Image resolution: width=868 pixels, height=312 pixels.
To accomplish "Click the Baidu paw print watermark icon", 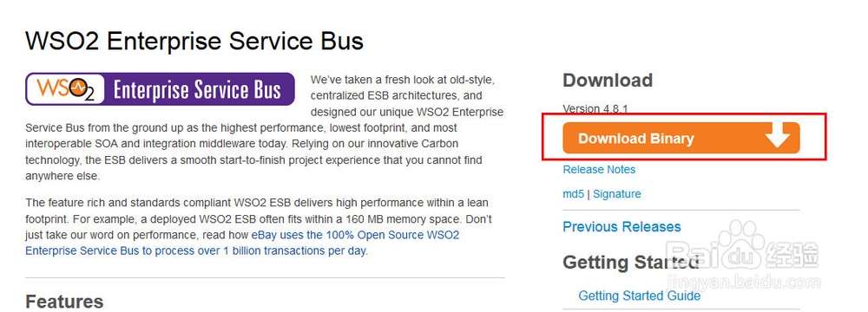I will pos(745,238).
